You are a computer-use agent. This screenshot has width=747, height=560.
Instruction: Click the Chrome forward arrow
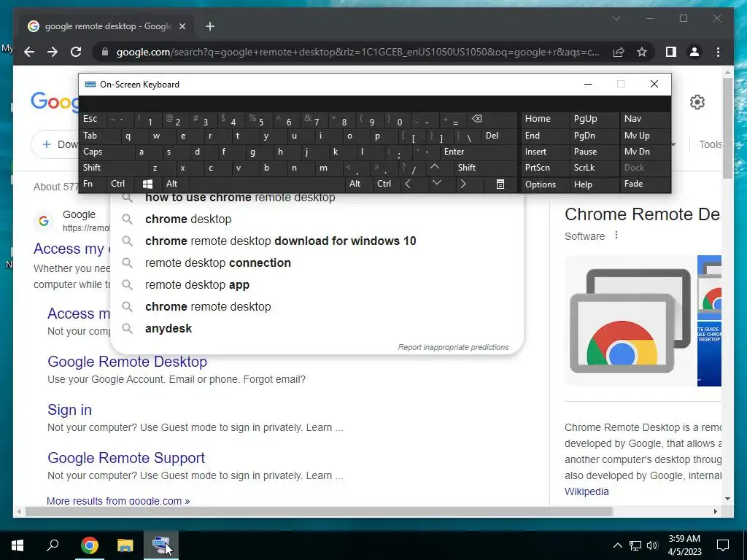[x=53, y=52]
